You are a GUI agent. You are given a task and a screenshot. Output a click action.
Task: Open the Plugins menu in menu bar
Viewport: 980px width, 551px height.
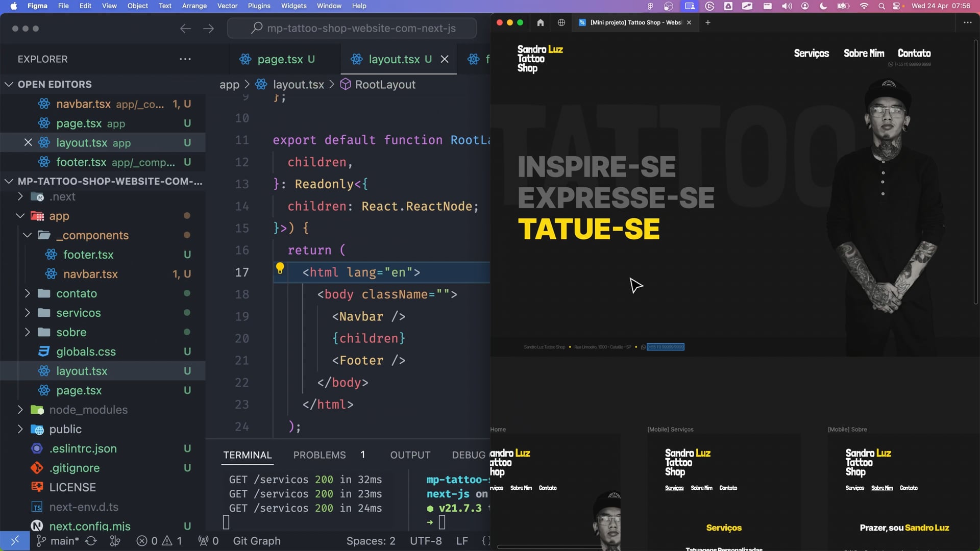pyautogui.click(x=259, y=6)
